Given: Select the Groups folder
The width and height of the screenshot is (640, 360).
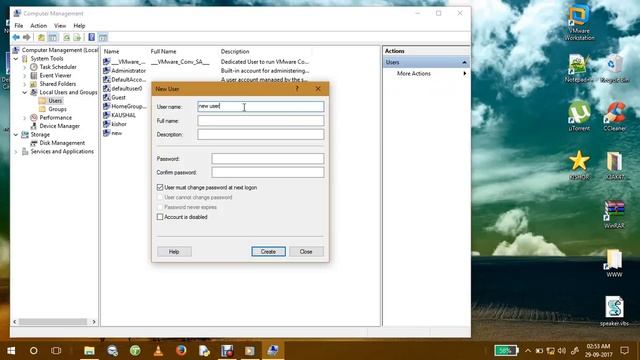Looking at the screenshot, I should [57, 109].
